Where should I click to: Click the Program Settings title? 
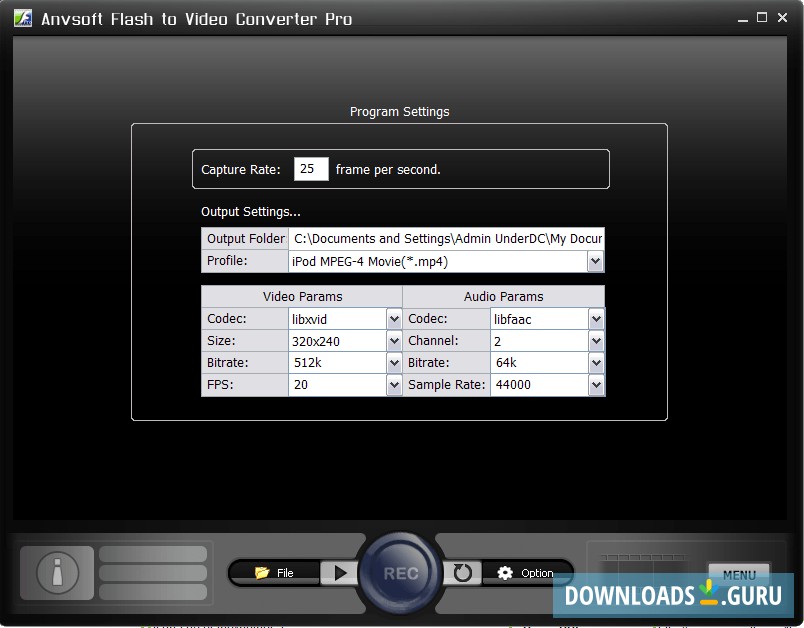click(399, 112)
